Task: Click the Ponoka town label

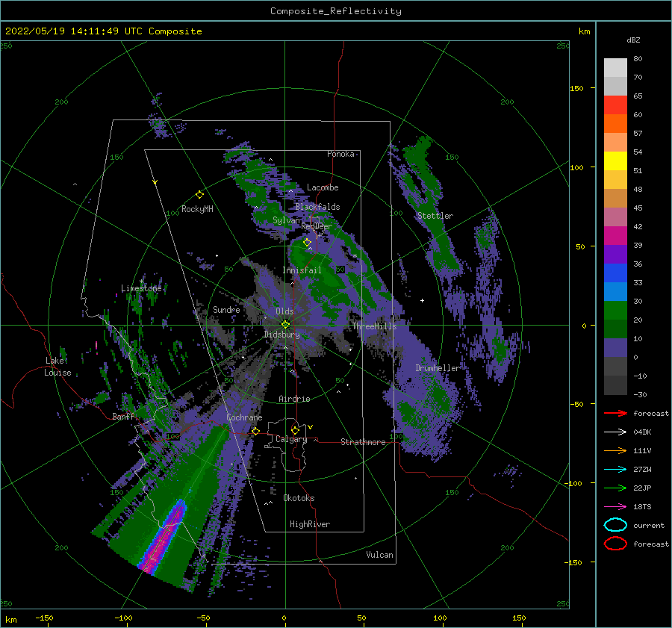Action: 340,154
